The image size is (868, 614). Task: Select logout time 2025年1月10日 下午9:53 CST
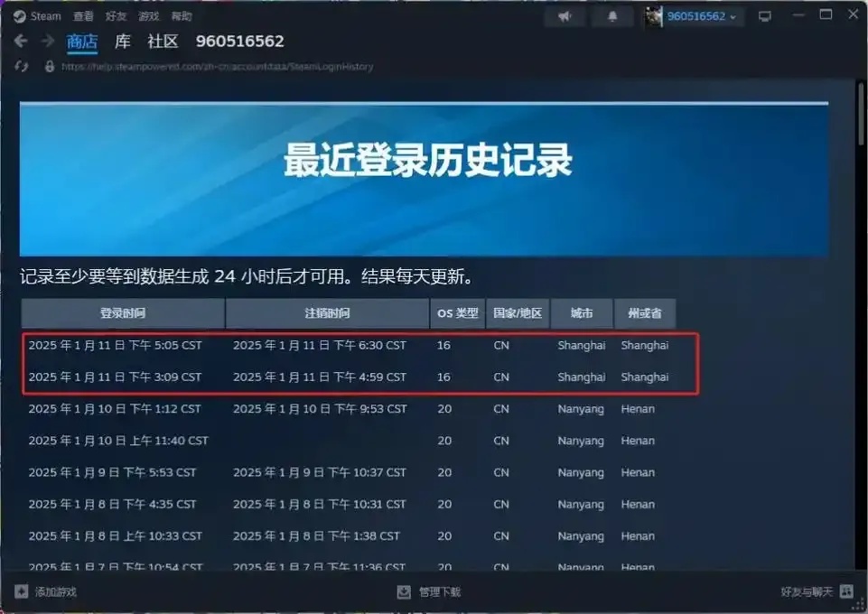[x=320, y=409]
